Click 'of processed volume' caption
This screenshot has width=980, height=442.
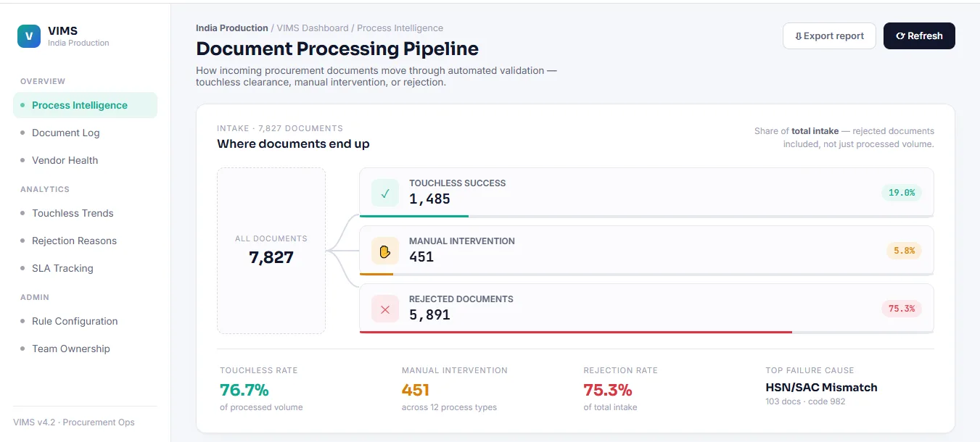click(x=261, y=407)
